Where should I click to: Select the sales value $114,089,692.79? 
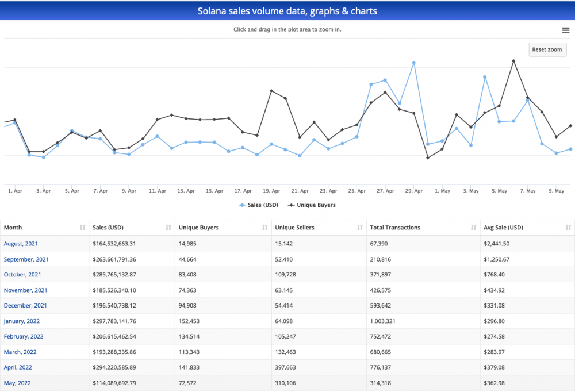(x=114, y=383)
